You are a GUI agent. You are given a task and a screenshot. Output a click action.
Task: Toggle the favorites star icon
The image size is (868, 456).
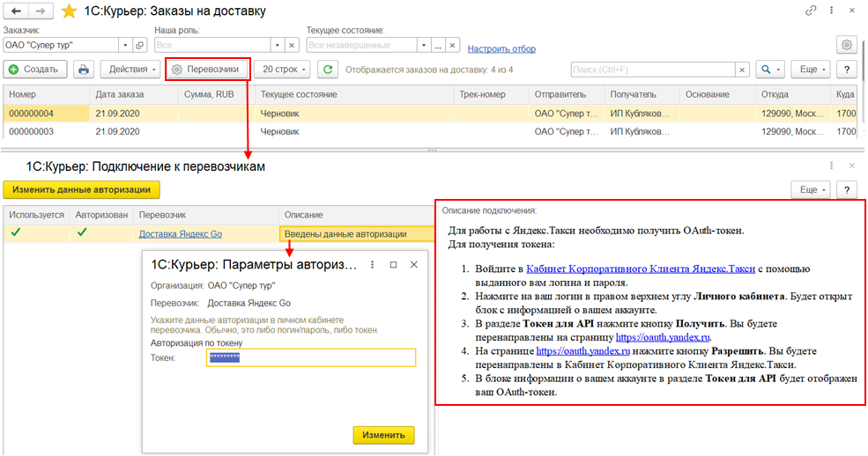(69, 11)
